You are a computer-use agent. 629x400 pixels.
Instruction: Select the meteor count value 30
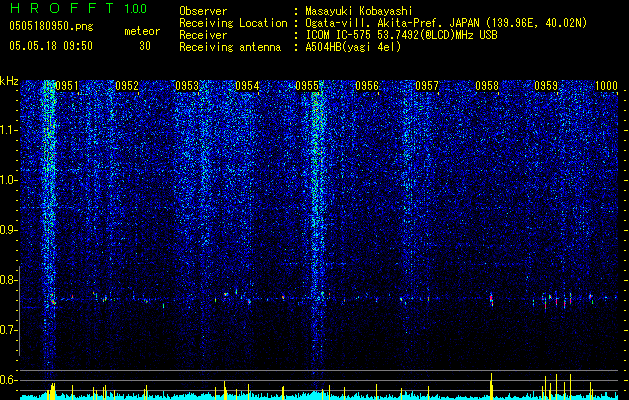point(145,46)
